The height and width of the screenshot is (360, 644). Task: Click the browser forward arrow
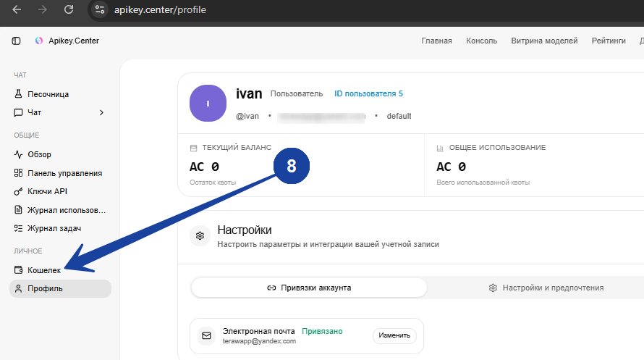click(x=42, y=9)
